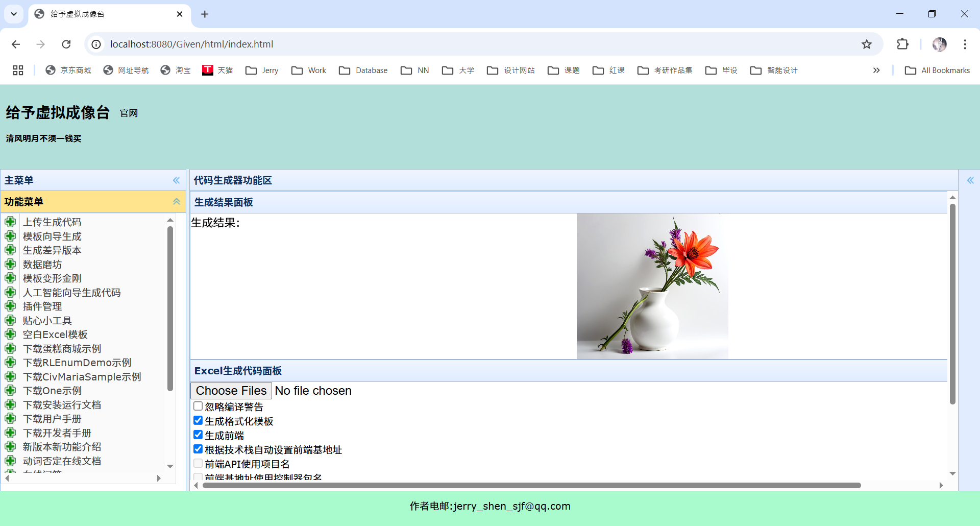The width and height of the screenshot is (980, 526).
Task: Click the plus icon beside 空白Excel模板
Action: (x=11, y=334)
